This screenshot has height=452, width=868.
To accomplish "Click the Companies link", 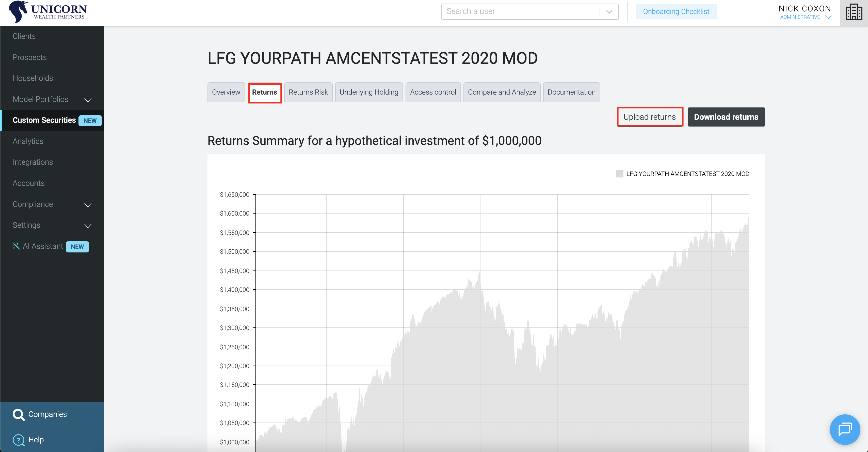I will [47, 414].
